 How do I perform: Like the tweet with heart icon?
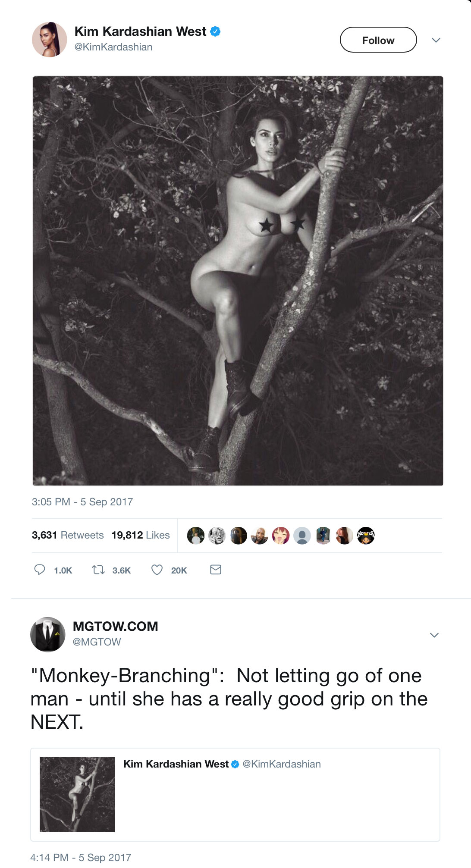157,570
